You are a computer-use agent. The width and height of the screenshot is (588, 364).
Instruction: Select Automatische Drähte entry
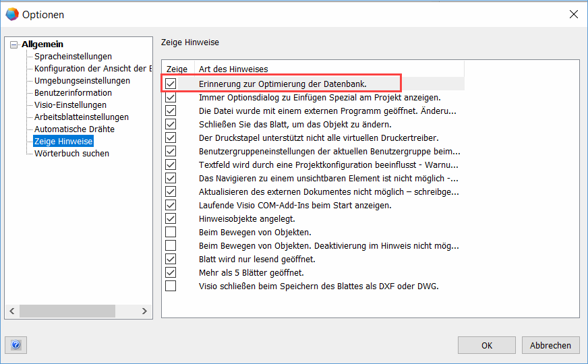tap(74, 129)
